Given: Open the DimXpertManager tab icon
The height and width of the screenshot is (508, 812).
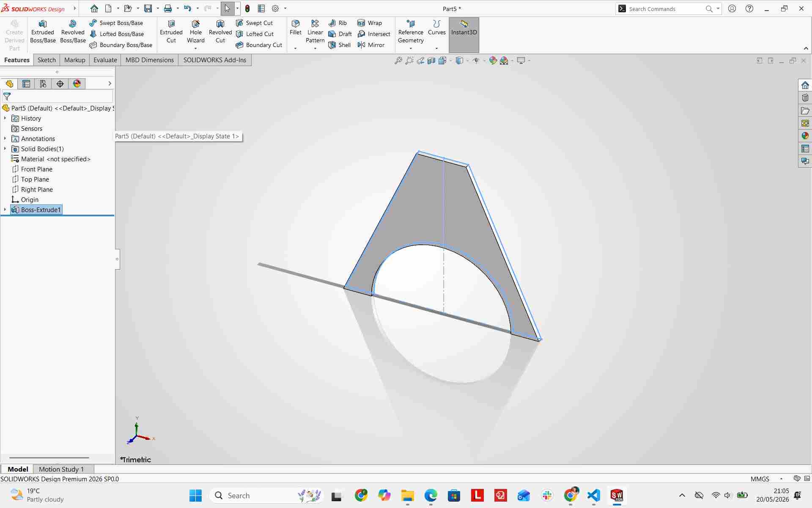Looking at the screenshot, I should pyautogui.click(x=60, y=84).
